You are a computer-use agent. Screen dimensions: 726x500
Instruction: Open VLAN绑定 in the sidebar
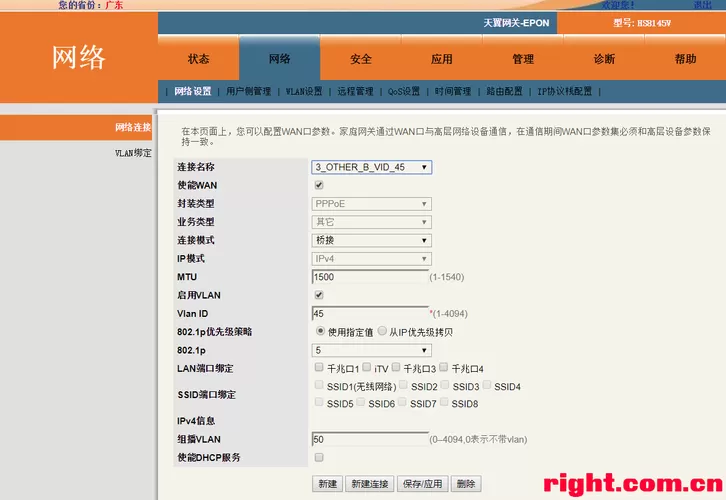[x=133, y=153]
